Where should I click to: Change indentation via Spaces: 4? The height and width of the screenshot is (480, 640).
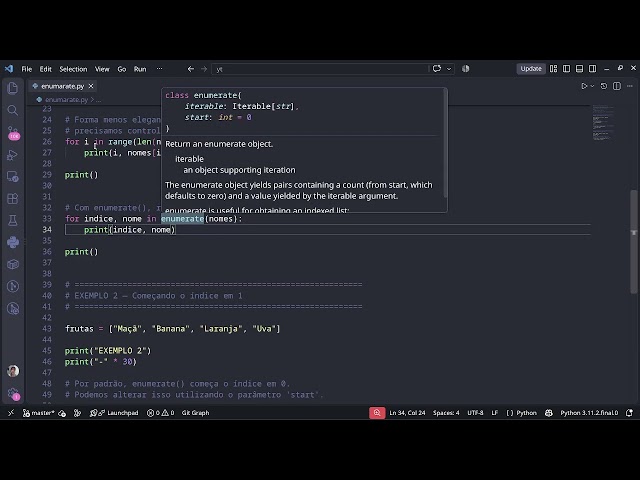click(446, 413)
